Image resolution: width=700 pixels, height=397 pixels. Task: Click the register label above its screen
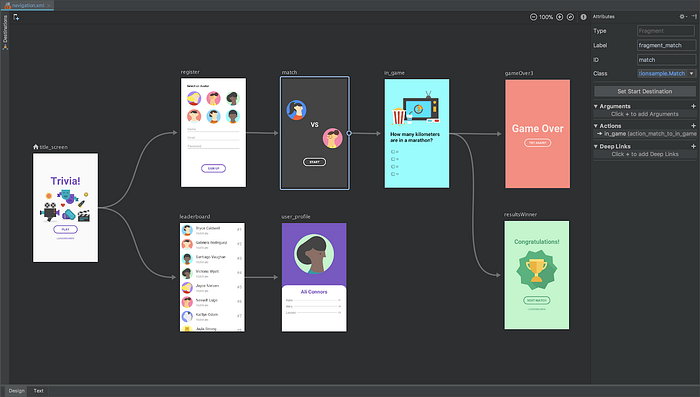190,72
